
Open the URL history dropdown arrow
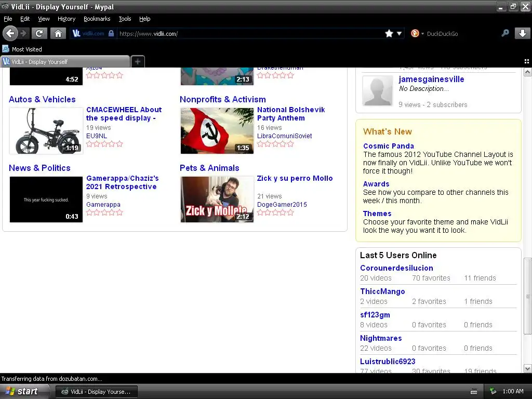pyautogui.click(x=400, y=34)
